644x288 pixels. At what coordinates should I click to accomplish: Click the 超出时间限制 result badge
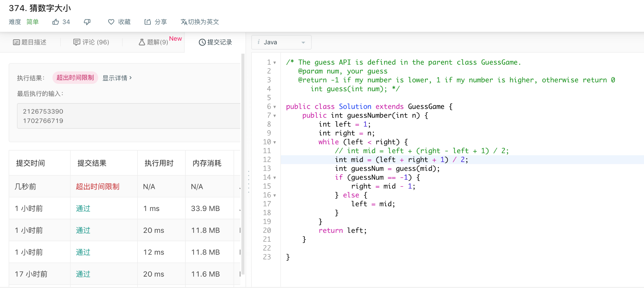click(75, 78)
